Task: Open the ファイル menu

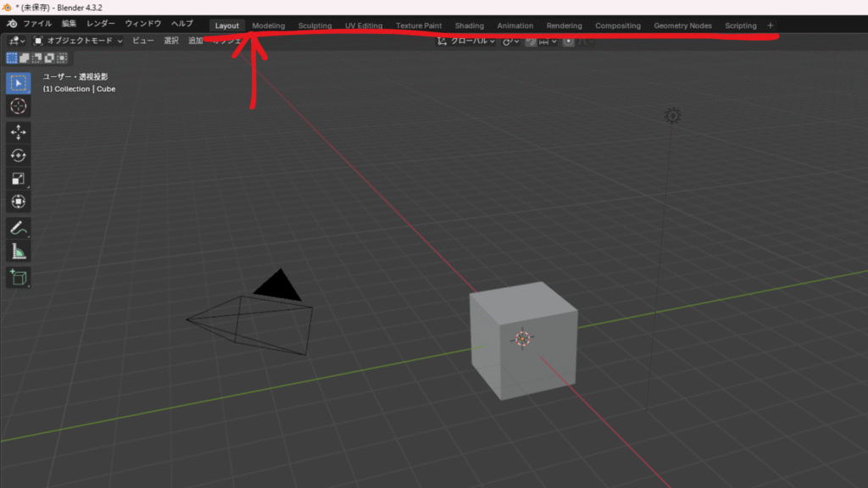Action: point(37,24)
